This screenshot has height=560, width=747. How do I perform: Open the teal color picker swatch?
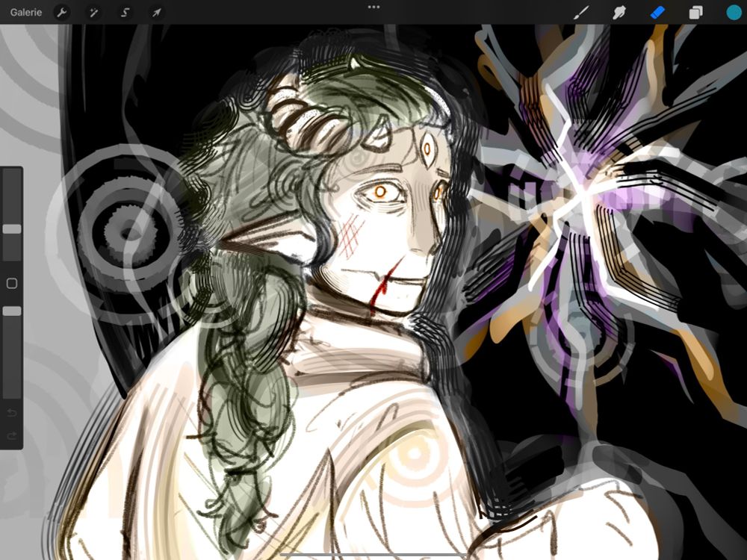click(x=734, y=13)
